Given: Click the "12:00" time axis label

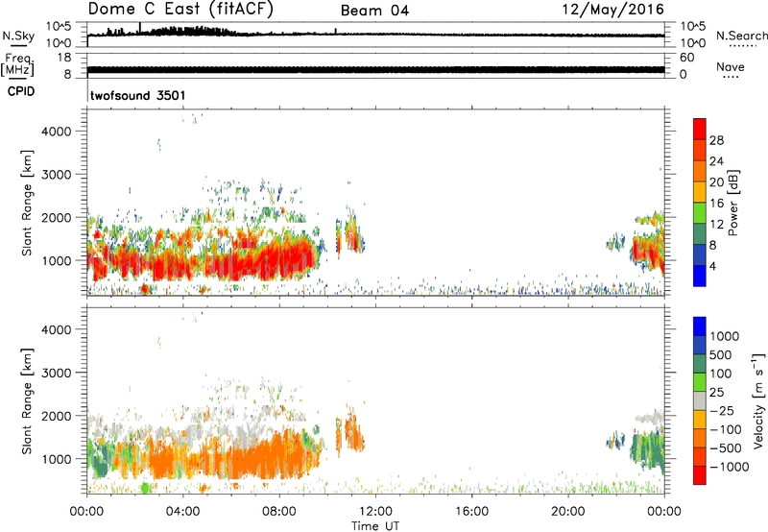Looking at the screenshot, I should click(375, 512).
